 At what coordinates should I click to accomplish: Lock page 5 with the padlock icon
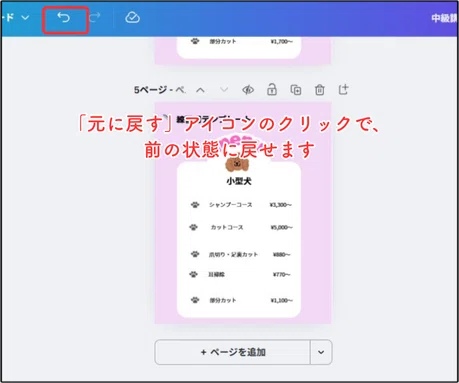pyautogui.click(x=272, y=89)
